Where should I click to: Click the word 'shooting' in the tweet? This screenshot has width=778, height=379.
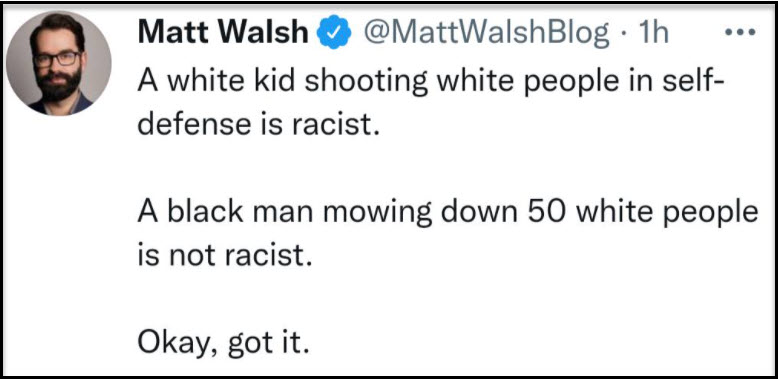[366, 81]
